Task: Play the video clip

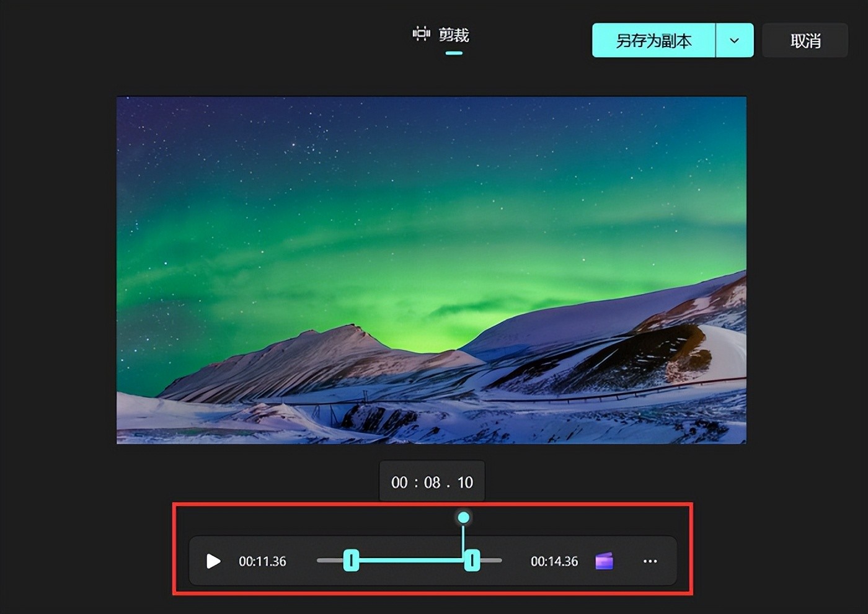Action: coord(213,561)
